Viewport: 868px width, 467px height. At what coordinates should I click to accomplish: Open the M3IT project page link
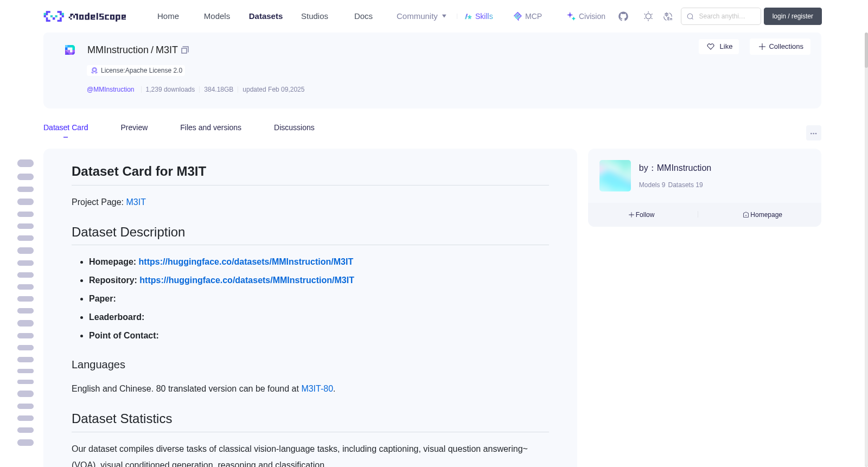tap(136, 202)
